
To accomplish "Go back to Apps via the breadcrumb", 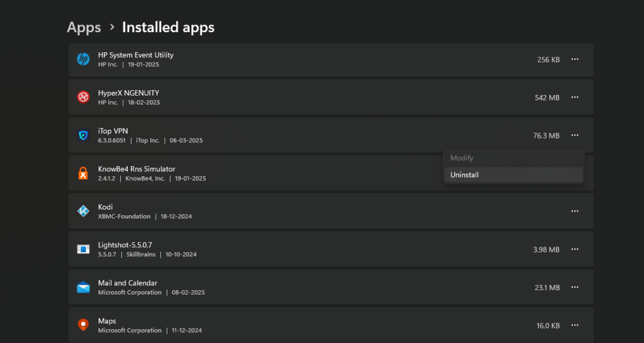I will click(x=84, y=28).
